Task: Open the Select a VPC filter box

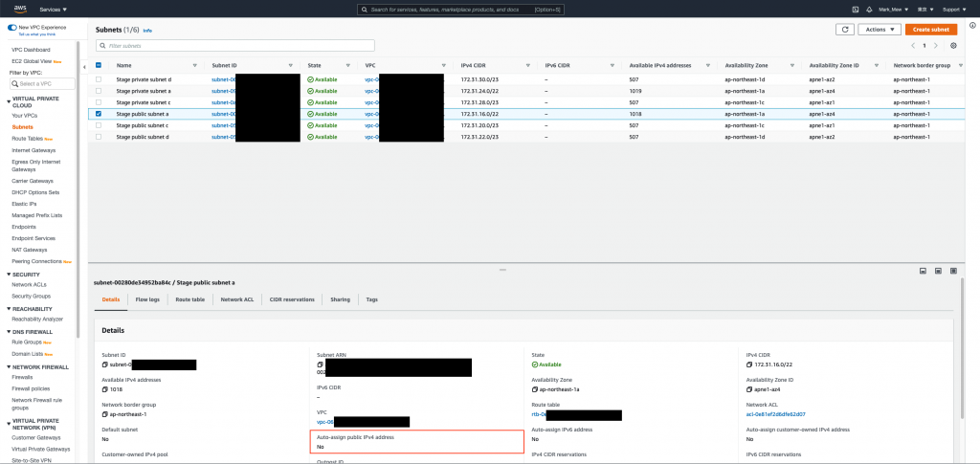Action: point(42,83)
